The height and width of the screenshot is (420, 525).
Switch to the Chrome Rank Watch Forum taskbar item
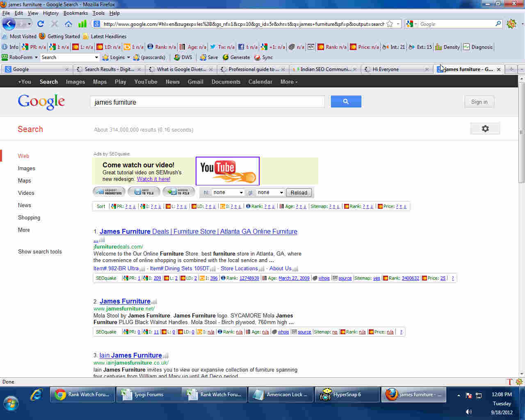coord(82,395)
